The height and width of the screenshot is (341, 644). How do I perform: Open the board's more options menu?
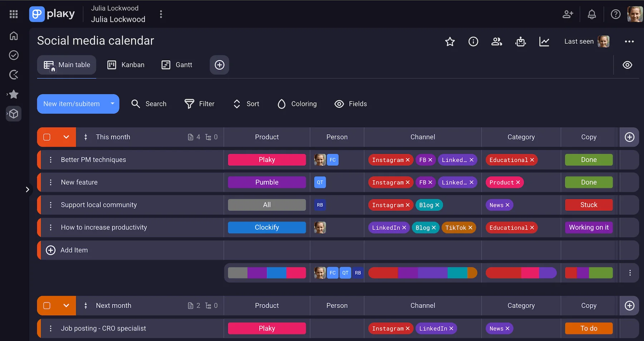point(629,42)
